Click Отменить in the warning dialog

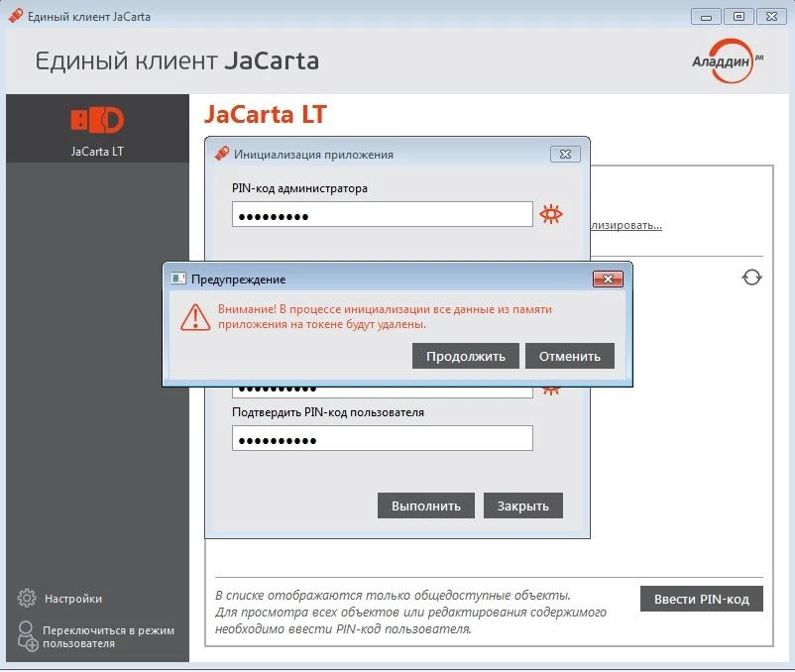[569, 356]
